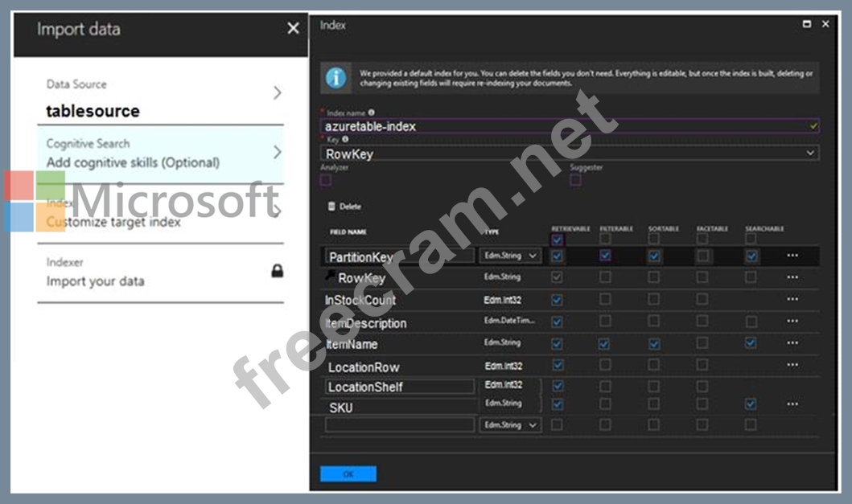Click the Index name info tooltip icon

tap(371, 113)
